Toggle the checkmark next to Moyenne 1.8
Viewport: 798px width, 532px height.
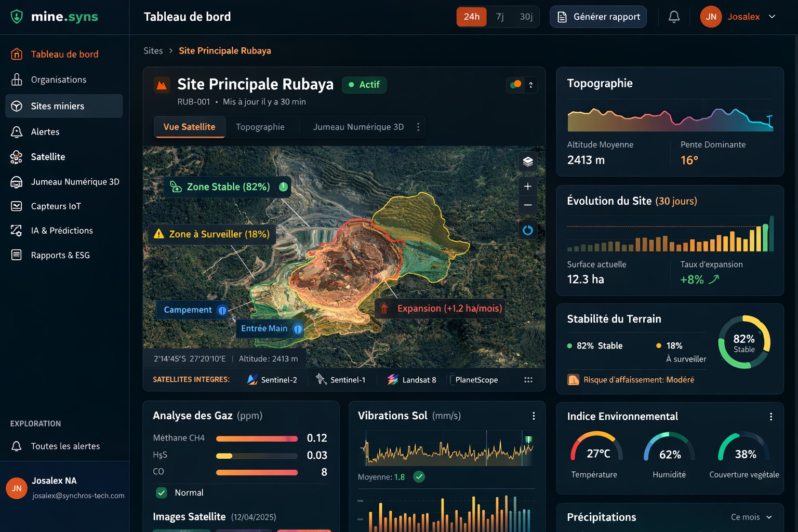419,476
